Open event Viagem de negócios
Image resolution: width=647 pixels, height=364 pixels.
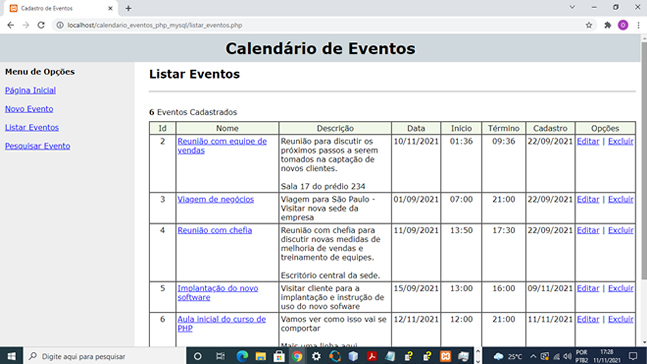pyautogui.click(x=215, y=199)
